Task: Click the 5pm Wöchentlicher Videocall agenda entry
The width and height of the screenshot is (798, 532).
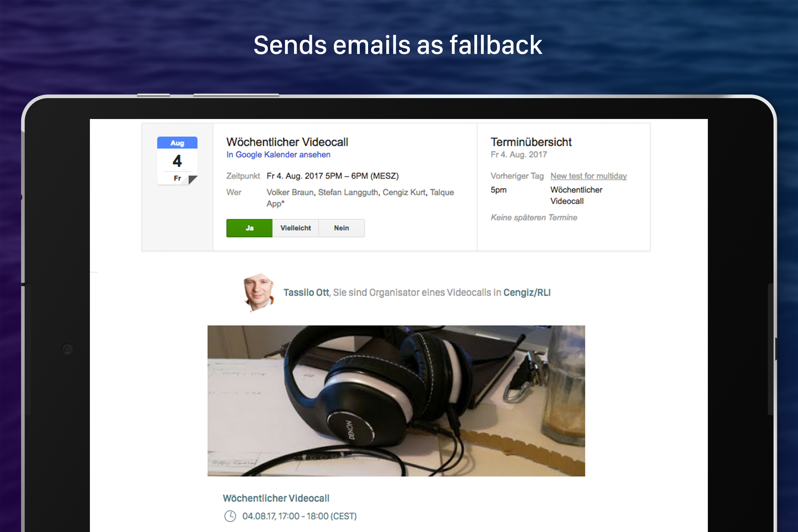Action: tap(546, 195)
